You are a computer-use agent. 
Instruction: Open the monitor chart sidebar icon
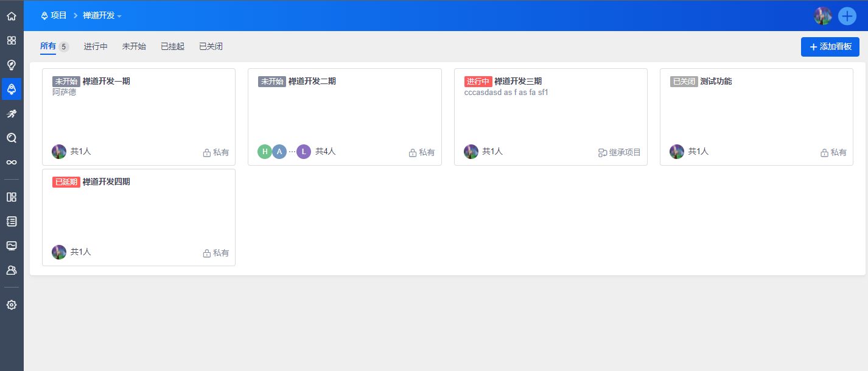click(x=12, y=246)
